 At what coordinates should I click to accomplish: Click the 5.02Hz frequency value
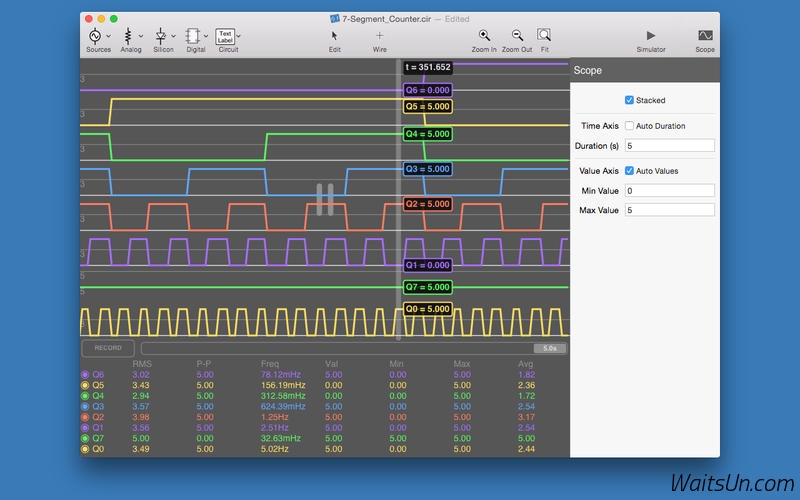(274, 449)
